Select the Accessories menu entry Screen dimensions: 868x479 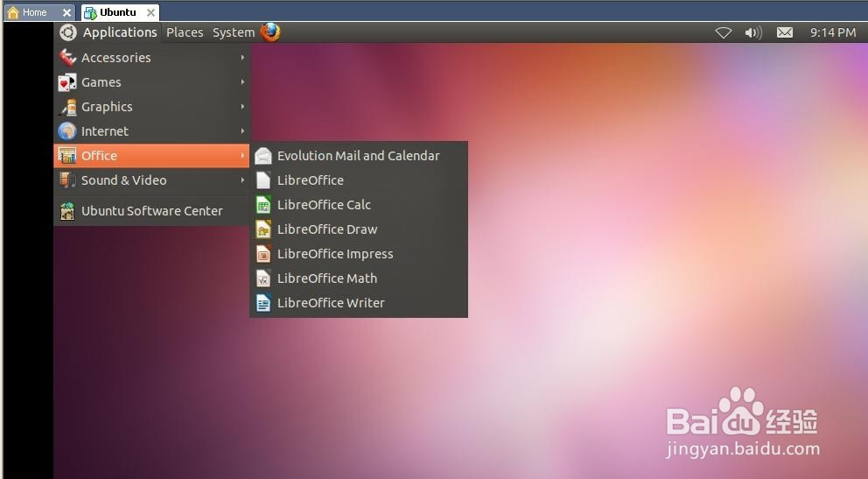tap(151, 57)
